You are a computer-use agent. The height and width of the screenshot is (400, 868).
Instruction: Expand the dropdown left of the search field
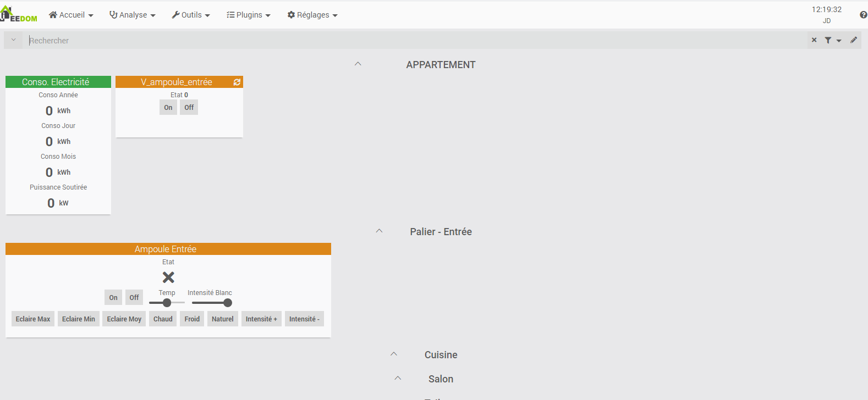(14, 40)
